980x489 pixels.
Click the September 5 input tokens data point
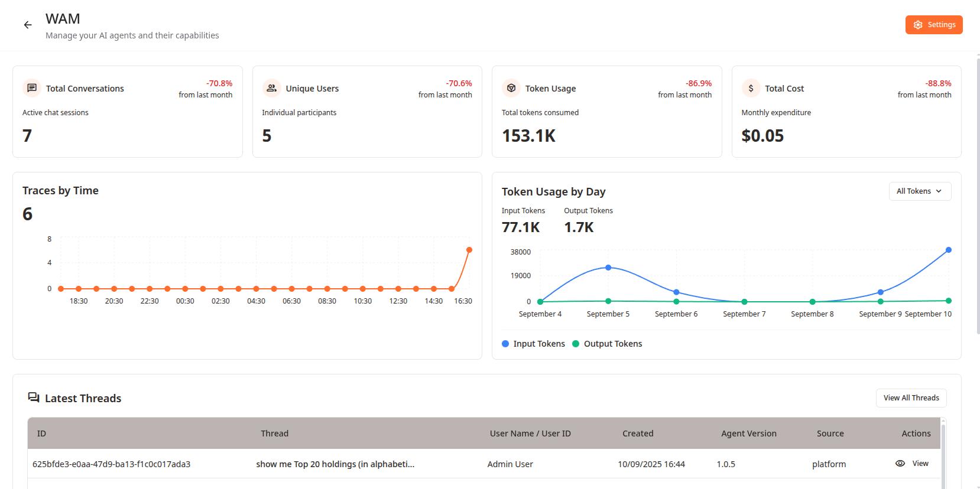[608, 268]
